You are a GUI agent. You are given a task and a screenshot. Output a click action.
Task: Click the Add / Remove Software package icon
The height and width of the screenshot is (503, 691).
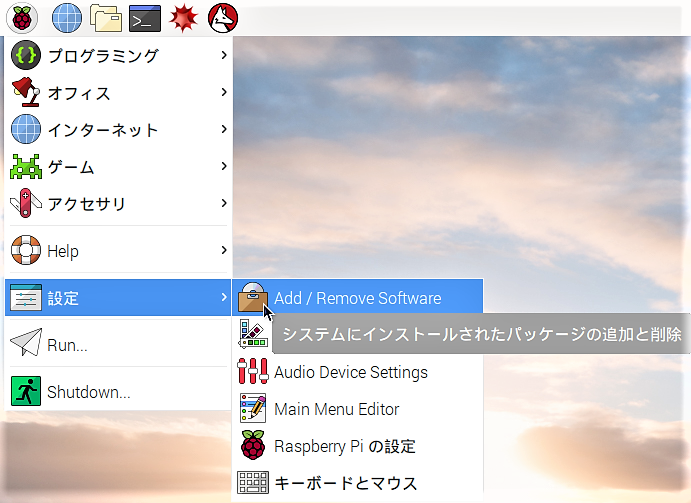coord(253,298)
